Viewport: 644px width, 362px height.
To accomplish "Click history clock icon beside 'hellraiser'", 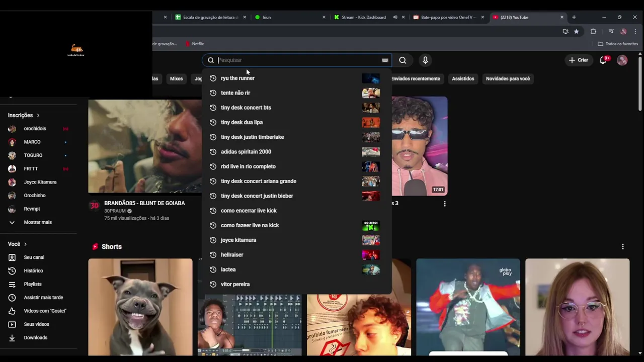I will pos(213,255).
